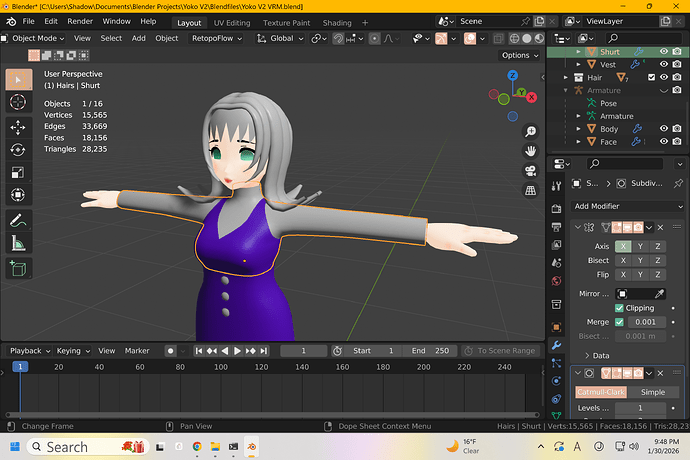The height and width of the screenshot is (460, 690).
Task: Open the Scene properties tab
Action: coord(557,263)
